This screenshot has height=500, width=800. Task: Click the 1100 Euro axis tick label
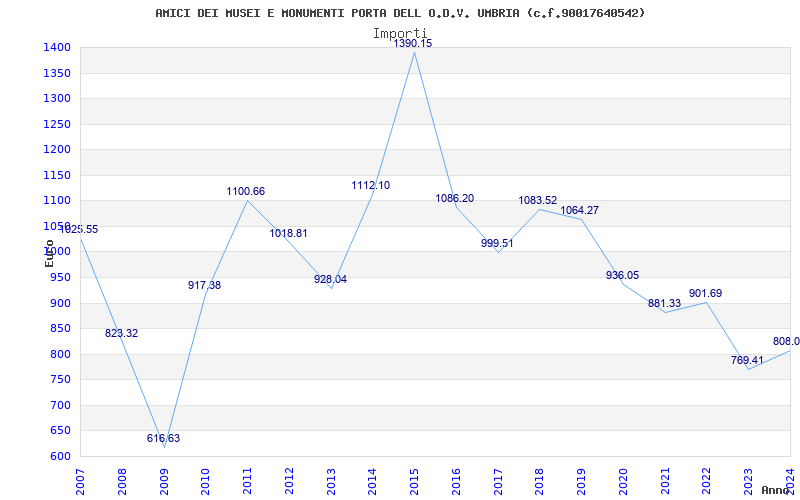57,201
